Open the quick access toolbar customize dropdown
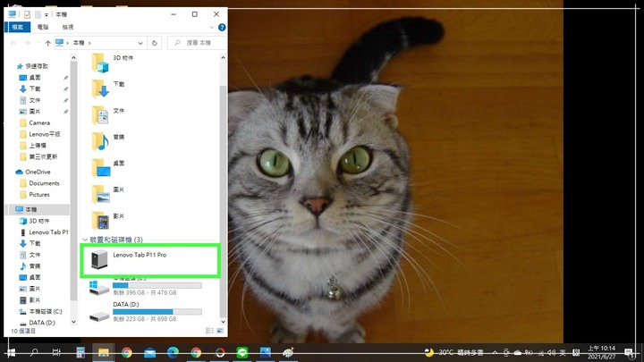 coord(47,15)
